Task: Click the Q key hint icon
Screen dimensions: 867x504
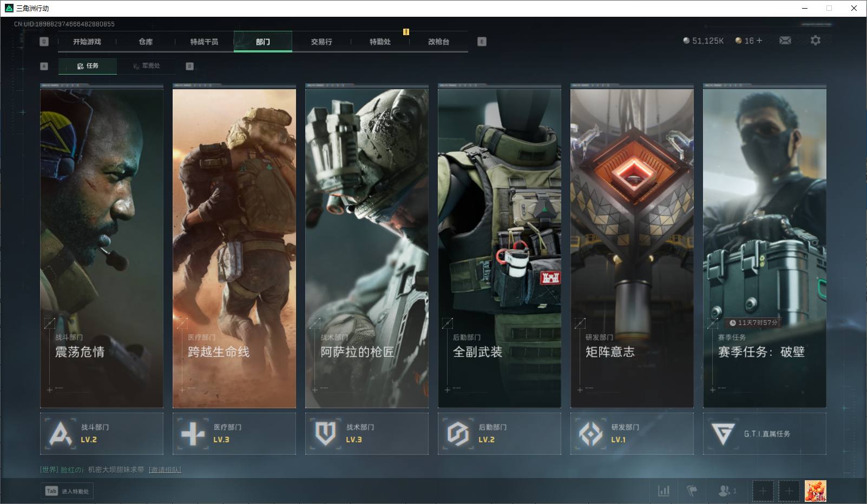Action: point(44,42)
